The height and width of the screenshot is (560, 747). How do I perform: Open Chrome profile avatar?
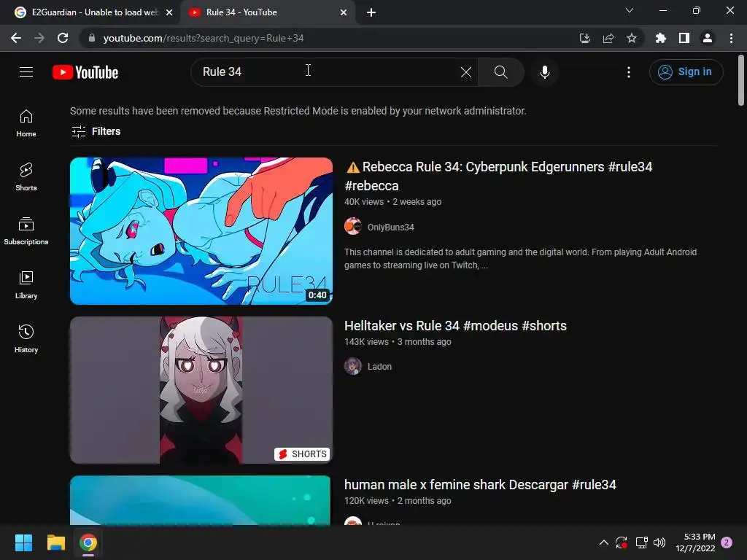click(708, 38)
